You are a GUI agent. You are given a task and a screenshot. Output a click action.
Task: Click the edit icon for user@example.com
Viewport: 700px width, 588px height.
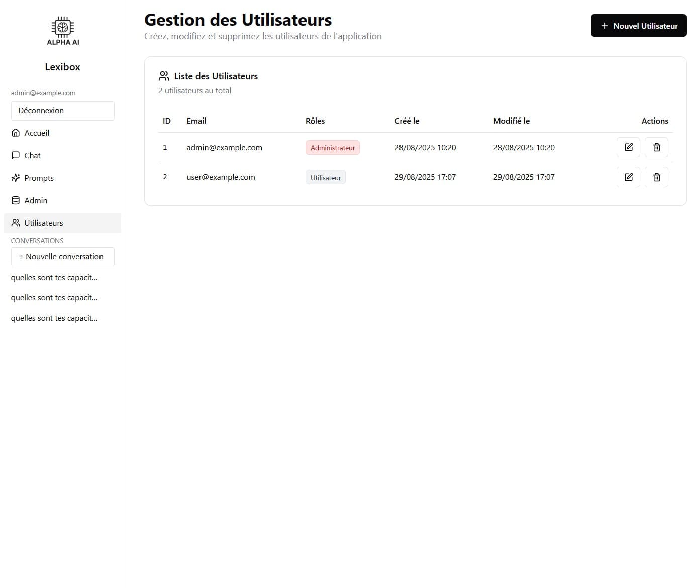(x=628, y=177)
